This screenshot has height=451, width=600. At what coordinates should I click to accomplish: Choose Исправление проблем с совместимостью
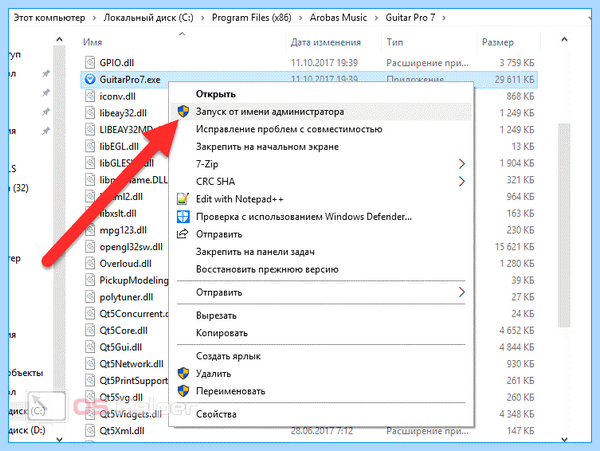(289, 129)
